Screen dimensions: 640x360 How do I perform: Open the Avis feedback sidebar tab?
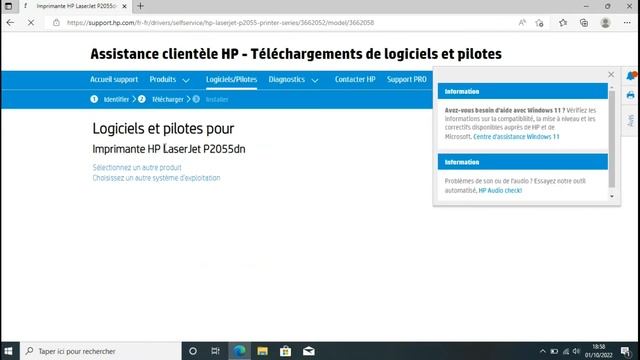(631, 120)
